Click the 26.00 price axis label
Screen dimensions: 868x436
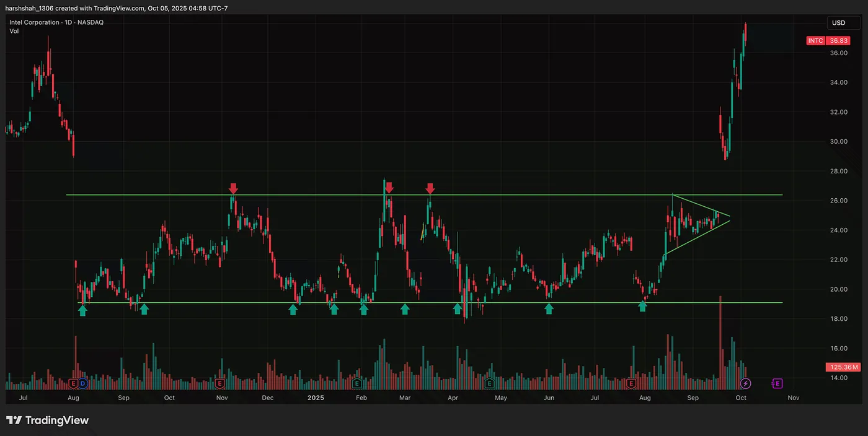[x=838, y=201]
